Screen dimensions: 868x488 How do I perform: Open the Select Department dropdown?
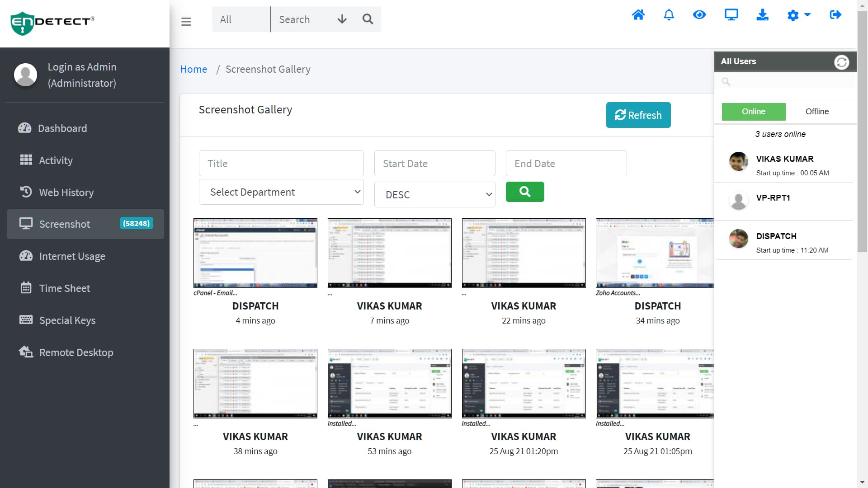pyautogui.click(x=281, y=192)
